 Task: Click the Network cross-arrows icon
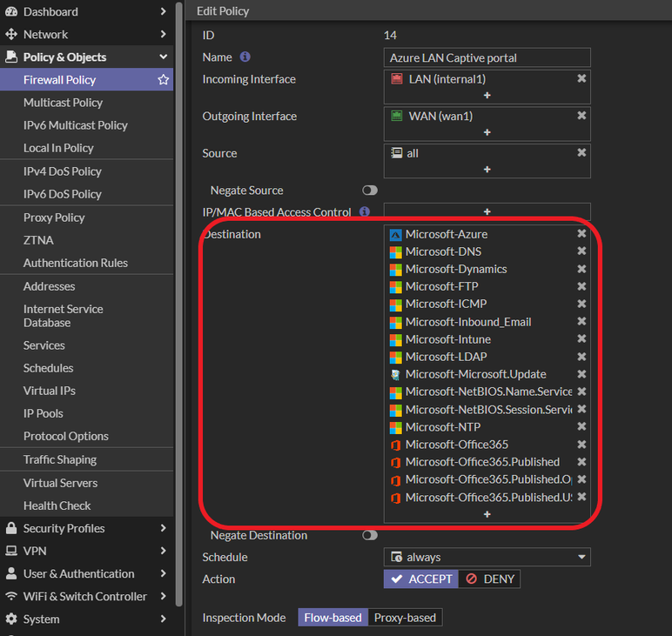point(11,34)
